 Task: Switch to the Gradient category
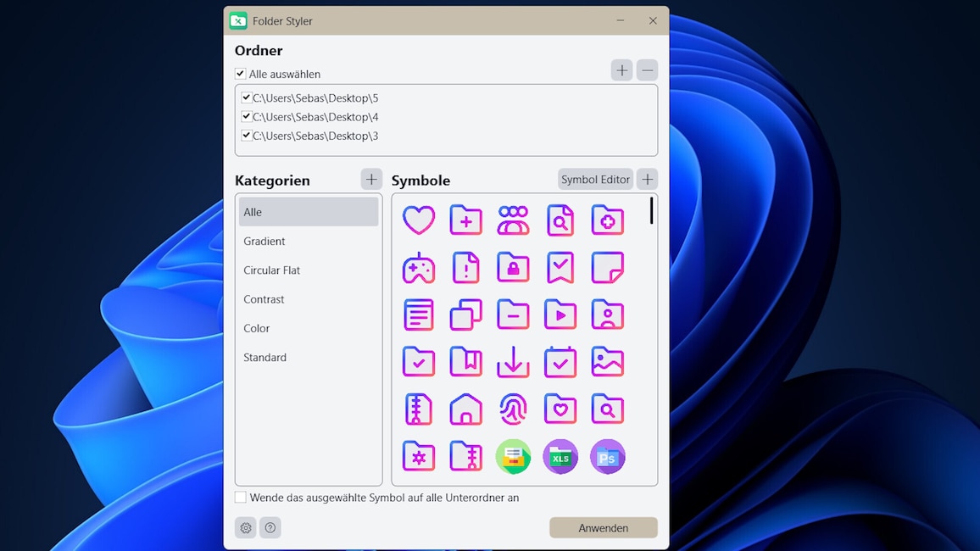(309, 241)
